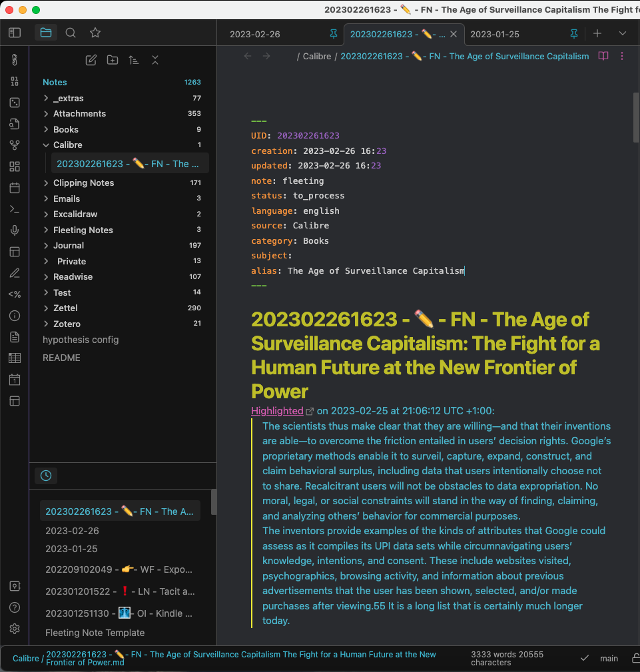
Task: Open more options menu for note
Action: click(622, 56)
